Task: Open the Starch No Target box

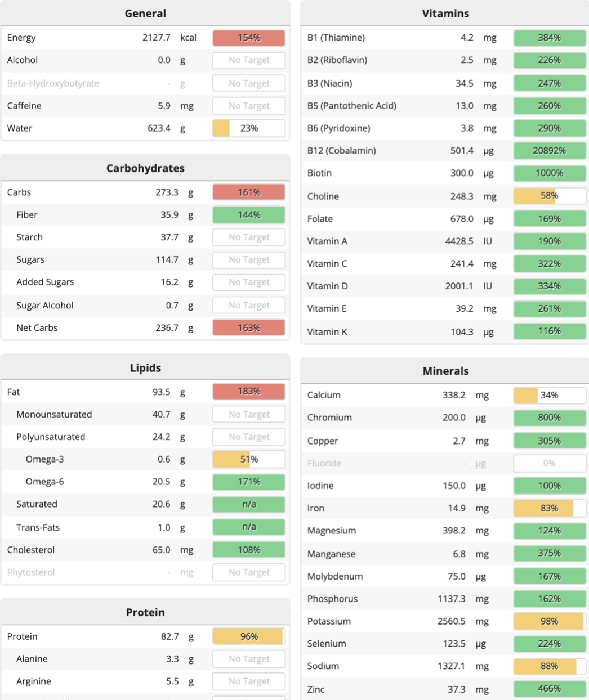Action: tap(249, 237)
